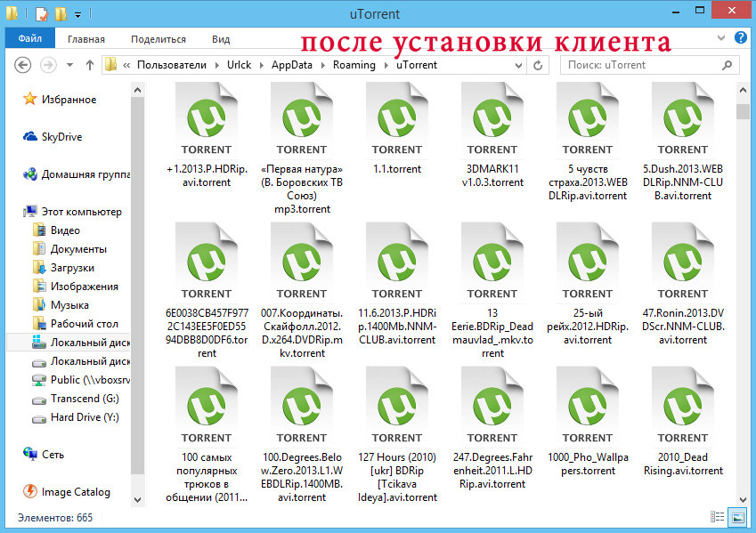Expand Пользователи breadcrumb arrow
Screen dimensions: 756x533
coord(216,65)
